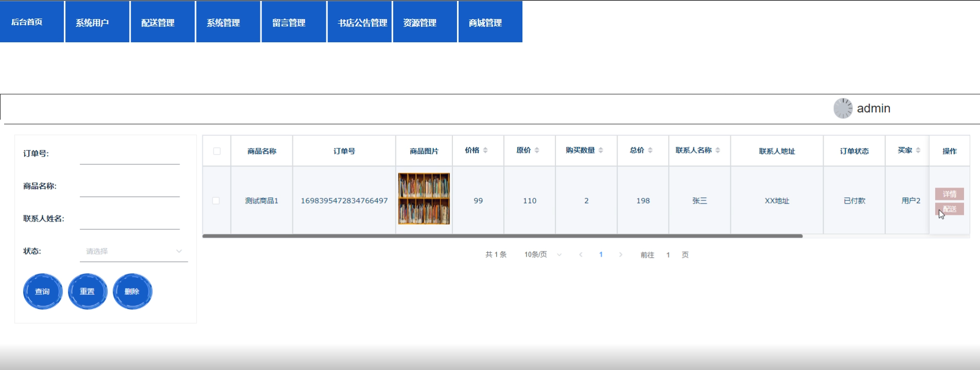Click the 操作 column header
Screen dimensions: 980x370
[x=950, y=151]
